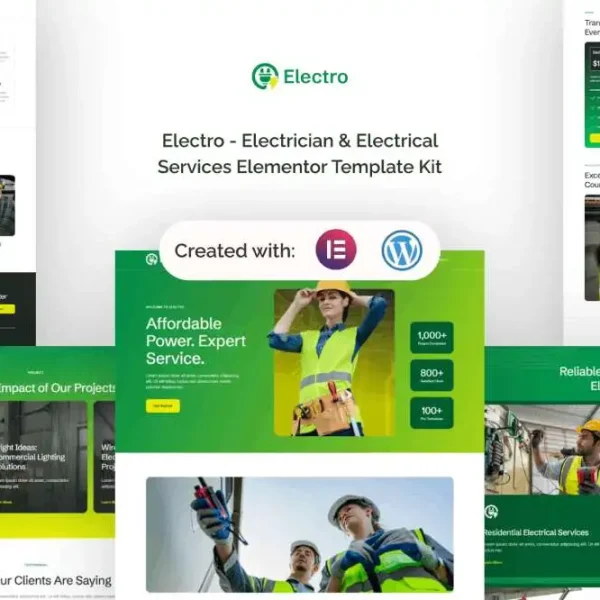Click 'Created with:' label
The height and width of the screenshot is (600, 600).
click(x=235, y=251)
